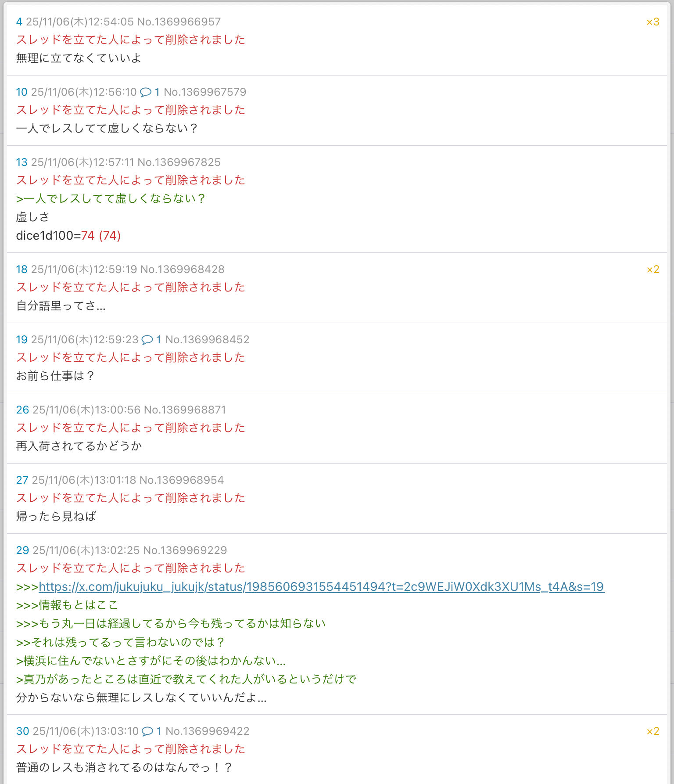Click the reply bubble icon on post 19
Screen dimensions: 674x784
tap(147, 340)
